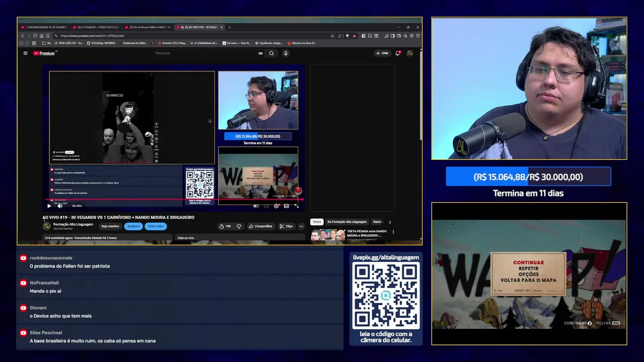Click Silas Paschoal chat message
The height and width of the screenshot is (362, 644).
click(180, 336)
